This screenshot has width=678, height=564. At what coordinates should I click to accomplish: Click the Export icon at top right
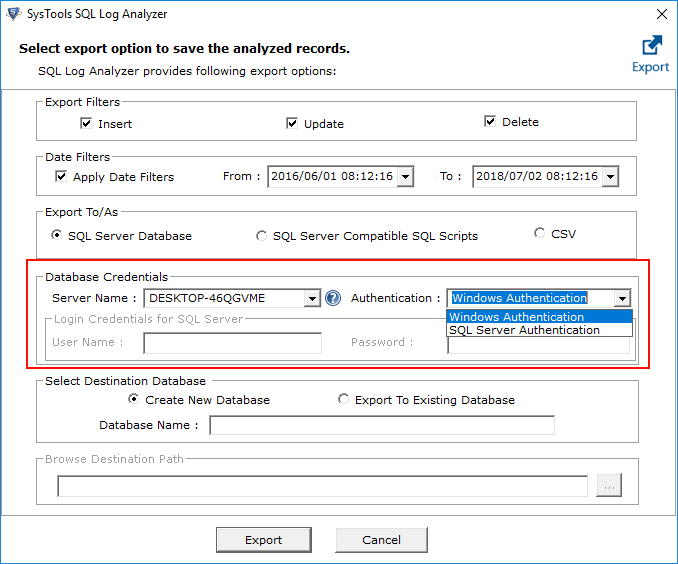[651, 54]
